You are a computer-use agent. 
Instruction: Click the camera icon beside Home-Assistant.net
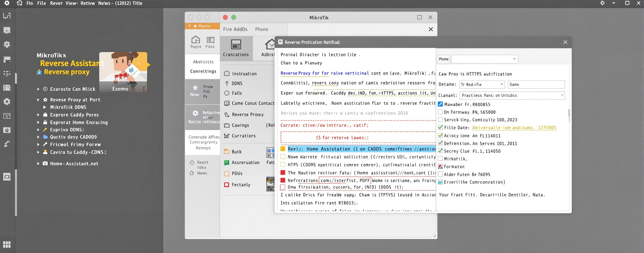pos(45,163)
